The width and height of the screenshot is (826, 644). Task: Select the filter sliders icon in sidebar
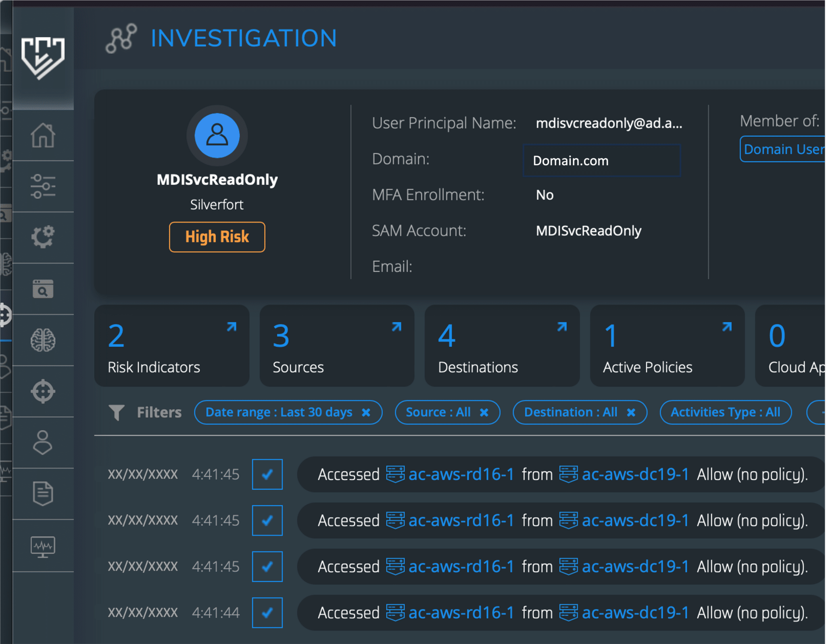[43, 187]
